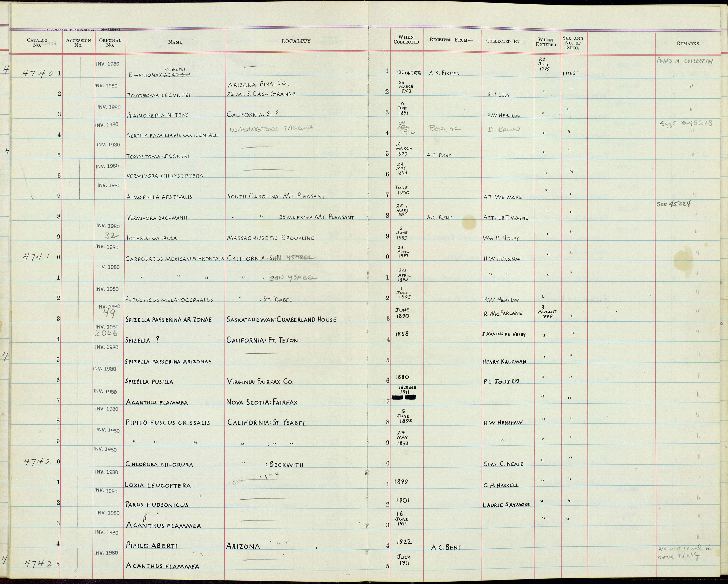Viewport: 728px width, 584px height.
Task: Click the 'Pheucticus melanocephalus' entry
Action: (x=169, y=299)
